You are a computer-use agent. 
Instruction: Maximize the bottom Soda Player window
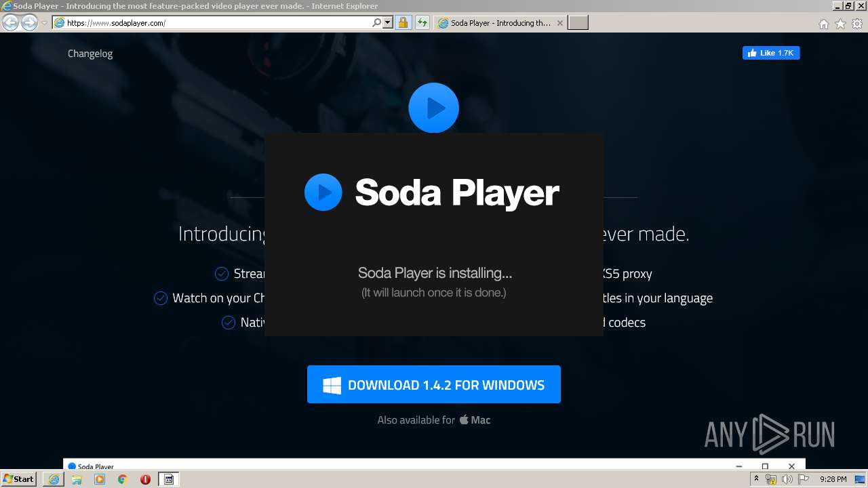(765, 466)
